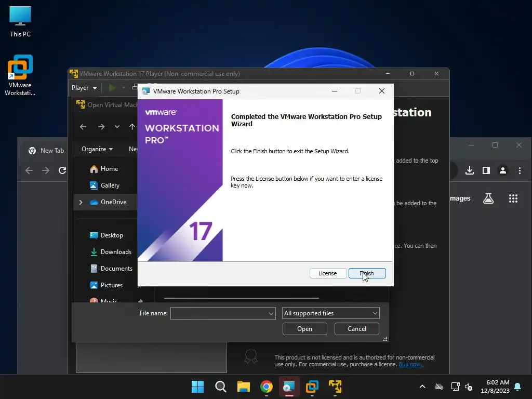Select Home in the file dialog sidebar
This screenshot has height=399, width=532.
click(104, 169)
